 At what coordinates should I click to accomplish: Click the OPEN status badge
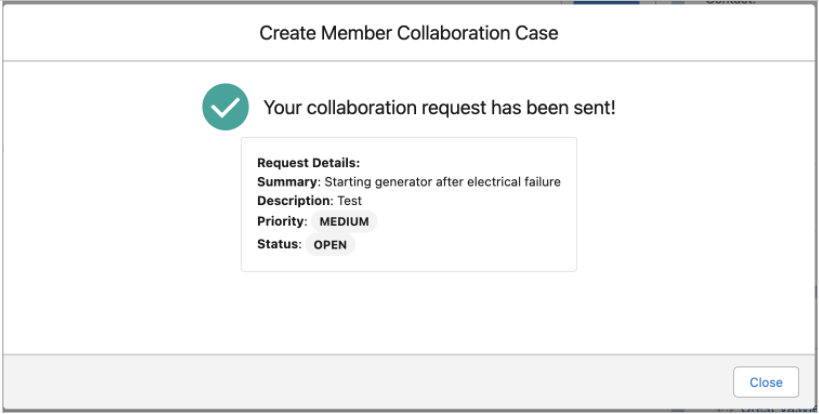[x=330, y=245]
